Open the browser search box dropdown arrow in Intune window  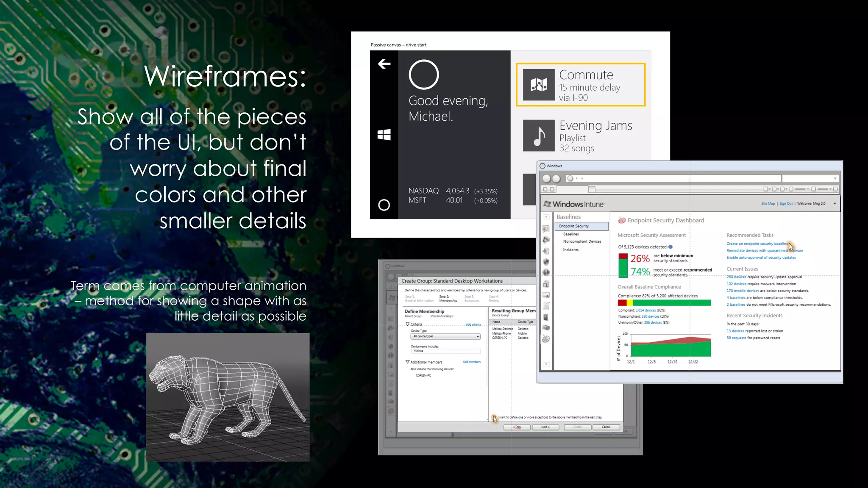[835, 178]
